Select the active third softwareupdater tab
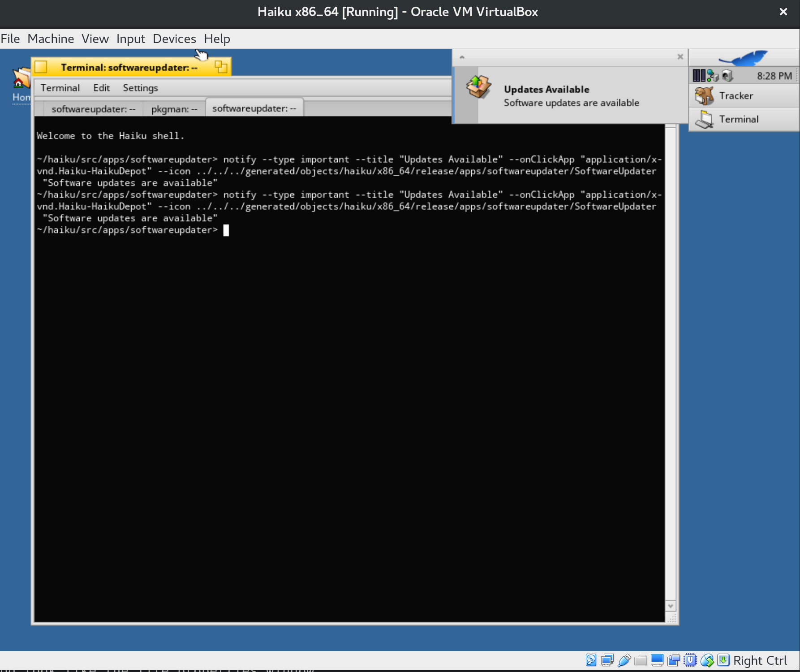The height and width of the screenshot is (672, 800). point(254,108)
